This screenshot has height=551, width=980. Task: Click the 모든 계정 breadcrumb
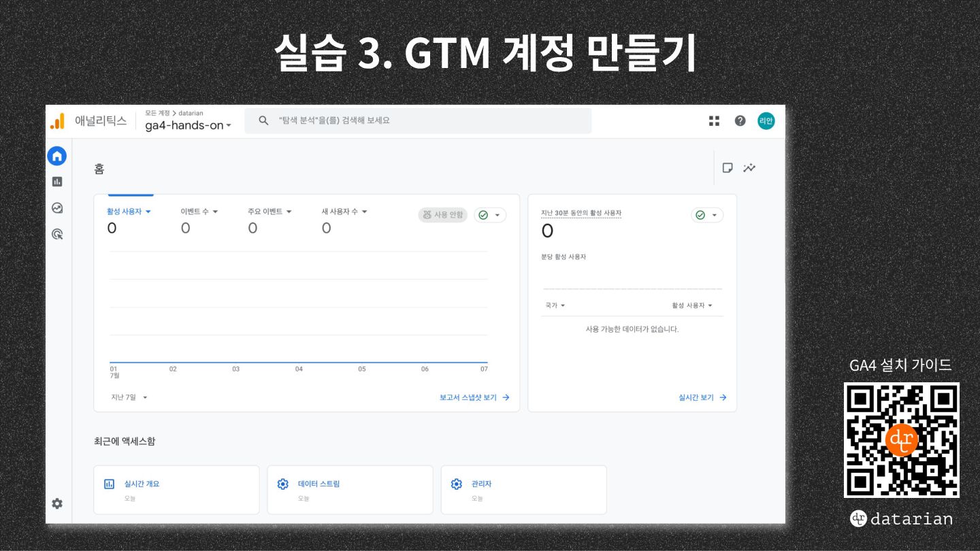pos(157,113)
